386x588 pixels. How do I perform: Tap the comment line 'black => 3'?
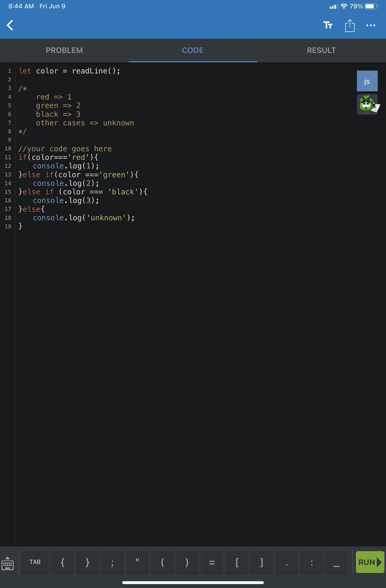58,114
